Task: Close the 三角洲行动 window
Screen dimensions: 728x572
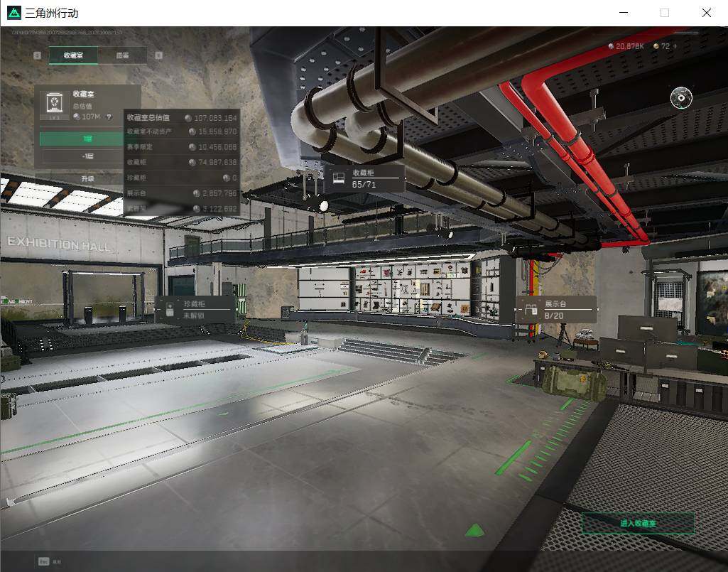Action: coord(706,13)
